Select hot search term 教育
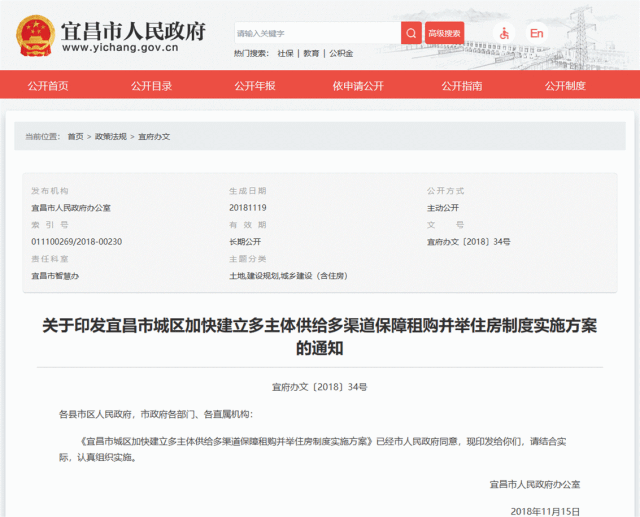 [311, 53]
